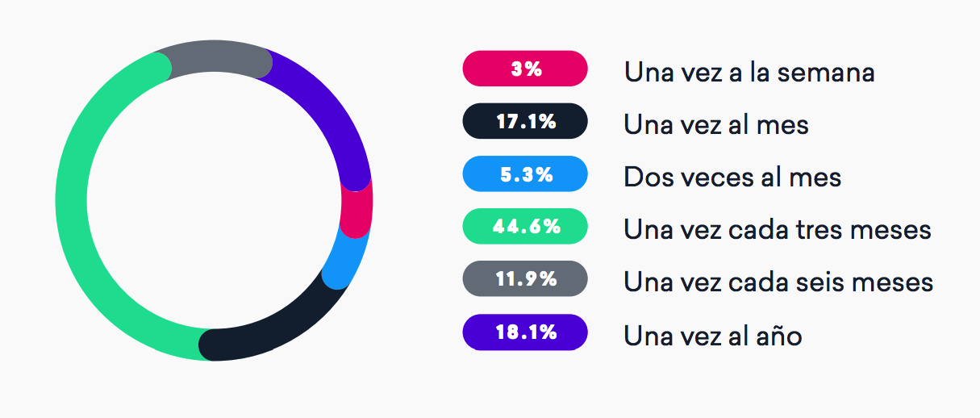Select the "Una vez al año" label
This screenshot has width=980, height=418.
pos(713,335)
